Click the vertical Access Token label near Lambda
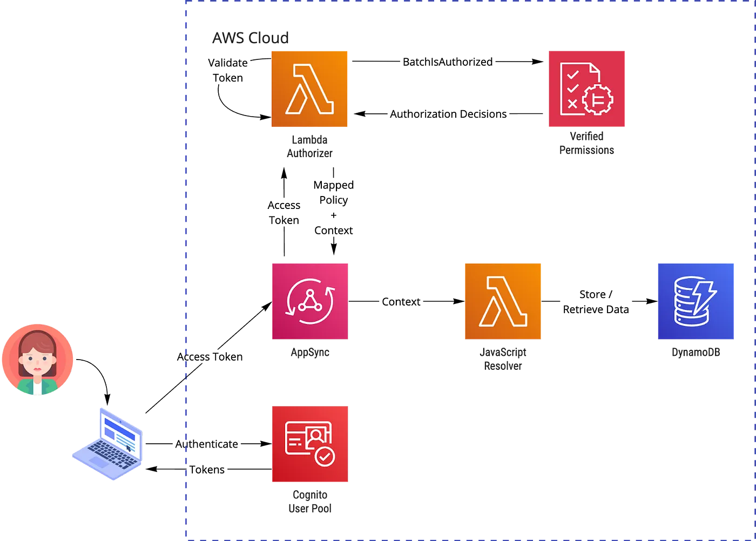The height and width of the screenshot is (541, 756). (x=284, y=213)
